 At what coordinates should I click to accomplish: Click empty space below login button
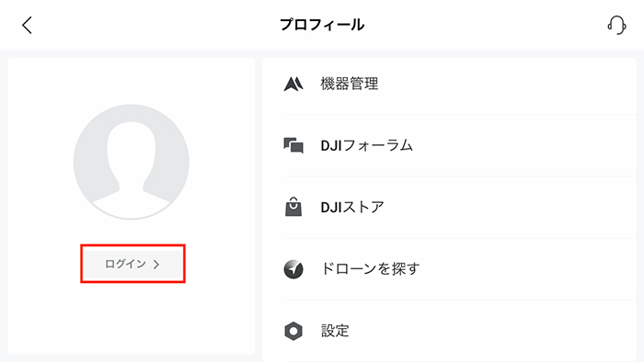(132, 318)
